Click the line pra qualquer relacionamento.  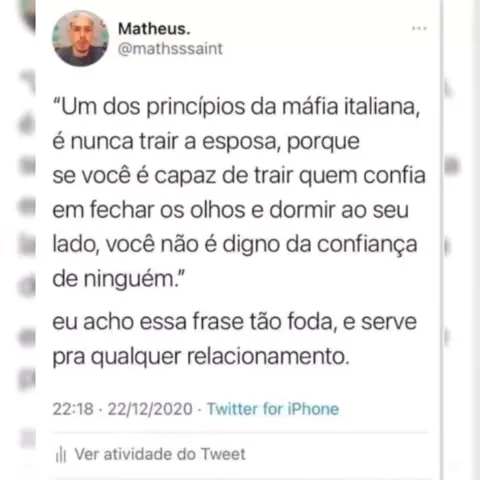click(201, 357)
